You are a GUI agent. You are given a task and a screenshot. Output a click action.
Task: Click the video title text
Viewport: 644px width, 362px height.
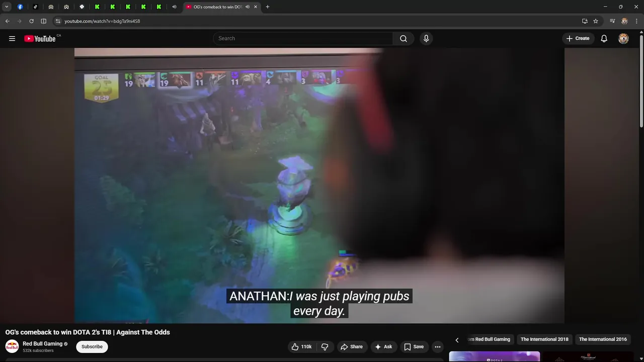click(x=88, y=332)
